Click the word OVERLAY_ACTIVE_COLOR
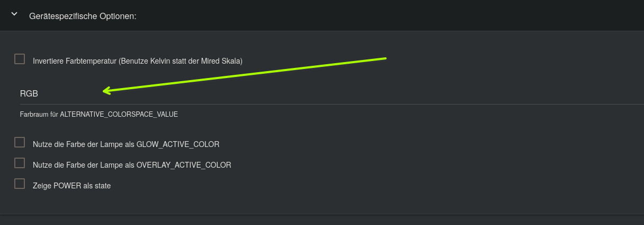644x225 pixels. (184, 165)
